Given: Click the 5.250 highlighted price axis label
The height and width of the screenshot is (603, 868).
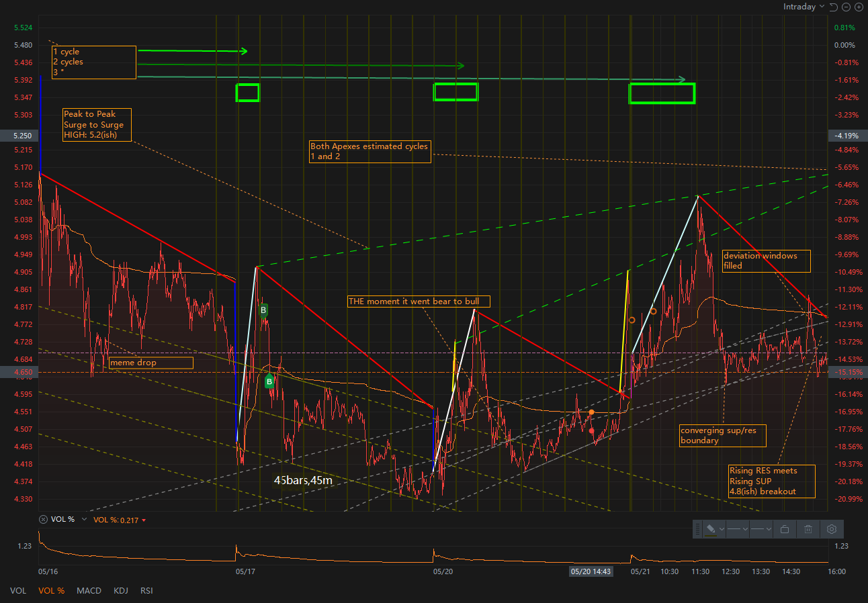Looking at the screenshot, I should 18,136.
